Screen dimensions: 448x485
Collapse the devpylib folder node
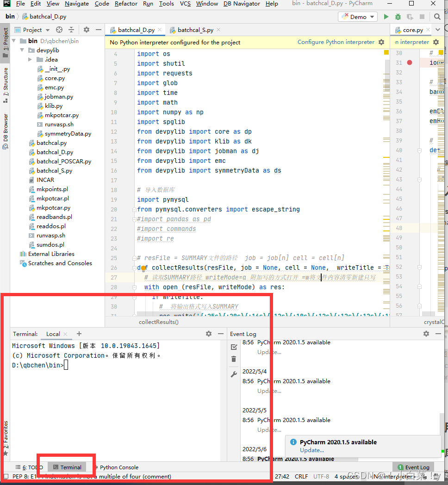(x=22, y=50)
